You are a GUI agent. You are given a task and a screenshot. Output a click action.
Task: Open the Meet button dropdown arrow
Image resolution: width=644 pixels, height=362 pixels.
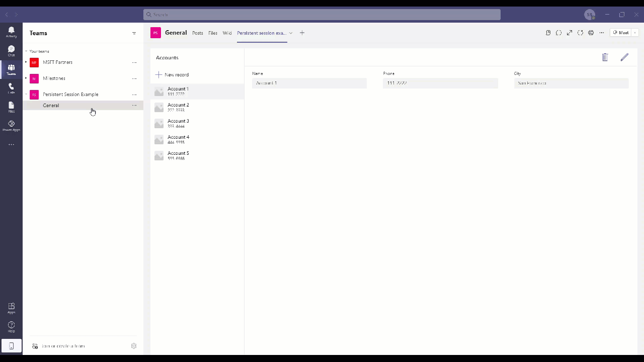[635, 33]
